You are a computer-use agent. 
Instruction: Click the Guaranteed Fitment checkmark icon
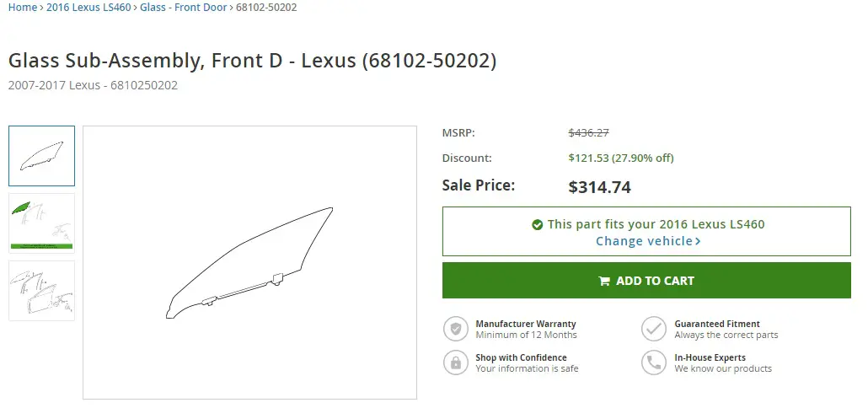pyautogui.click(x=654, y=329)
